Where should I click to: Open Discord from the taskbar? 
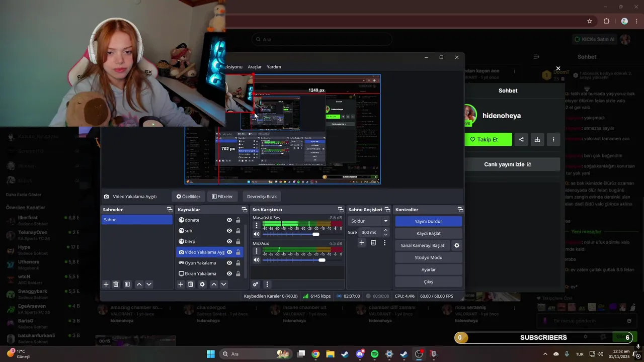[x=360, y=354]
